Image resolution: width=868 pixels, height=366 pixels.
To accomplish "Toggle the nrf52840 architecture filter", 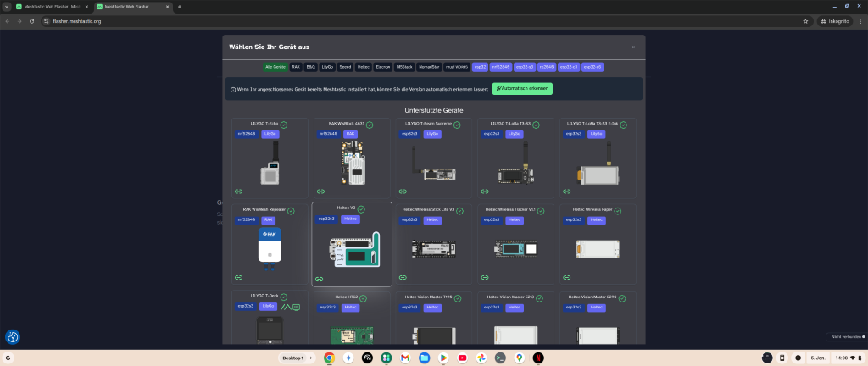I will [502, 66].
